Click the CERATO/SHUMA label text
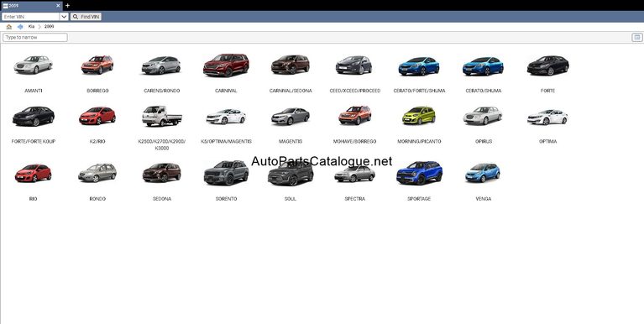This screenshot has height=324, width=644. pyautogui.click(x=484, y=91)
